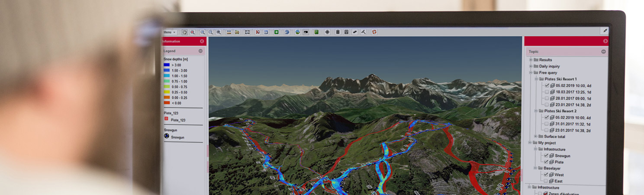Click the green arrow toolbar icon

point(276,32)
